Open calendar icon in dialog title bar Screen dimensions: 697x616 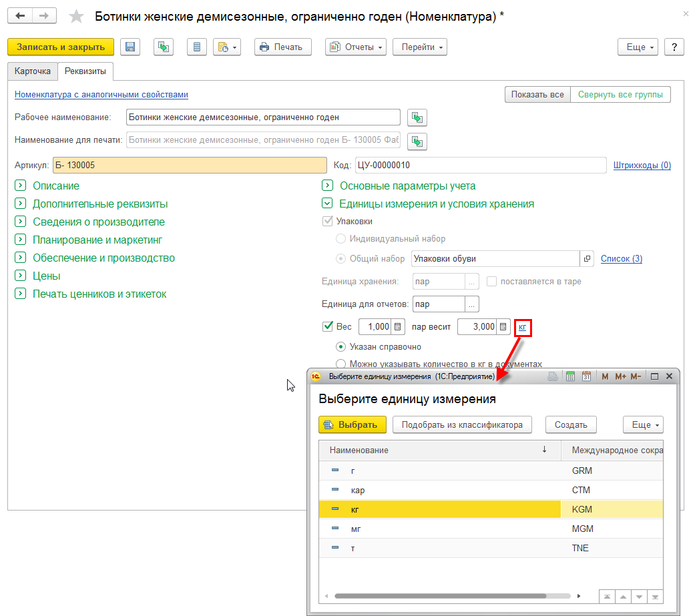(x=586, y=376)
